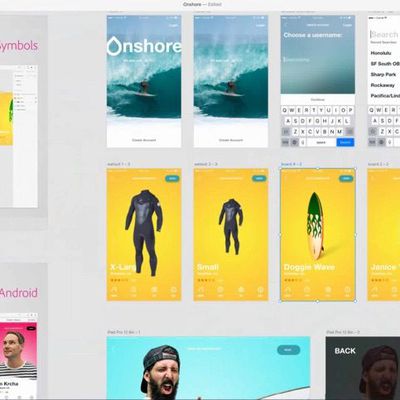400x400 pixels.
Task: Select the Small wetsuit image
Action: [231, 227]
